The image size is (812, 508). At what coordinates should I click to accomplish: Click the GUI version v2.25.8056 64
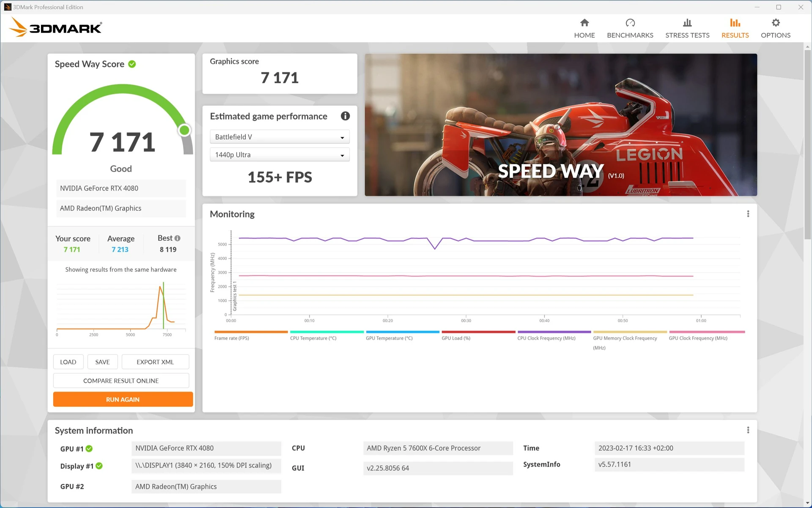(x=438, y=468)
